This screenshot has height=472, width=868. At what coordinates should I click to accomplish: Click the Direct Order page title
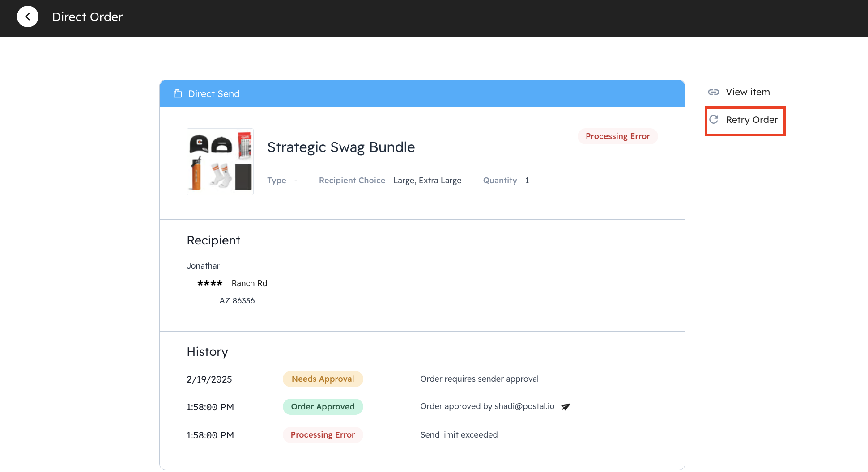[x=87, y=17]
